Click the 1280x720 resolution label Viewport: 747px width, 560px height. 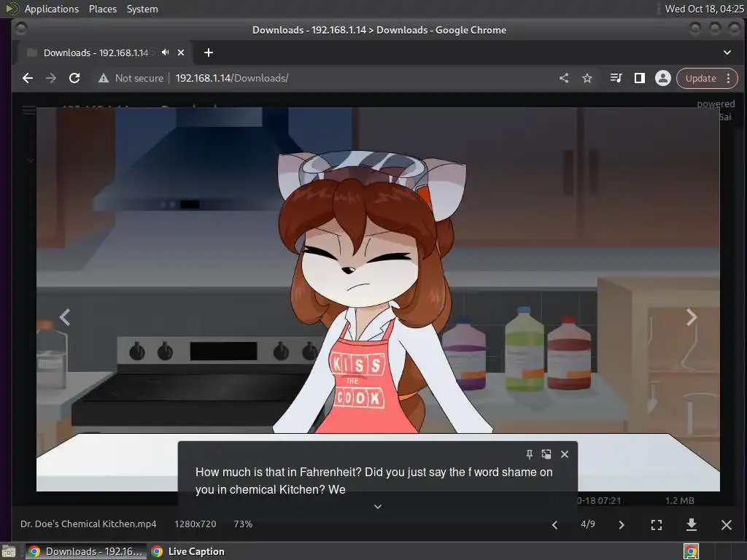196,524
